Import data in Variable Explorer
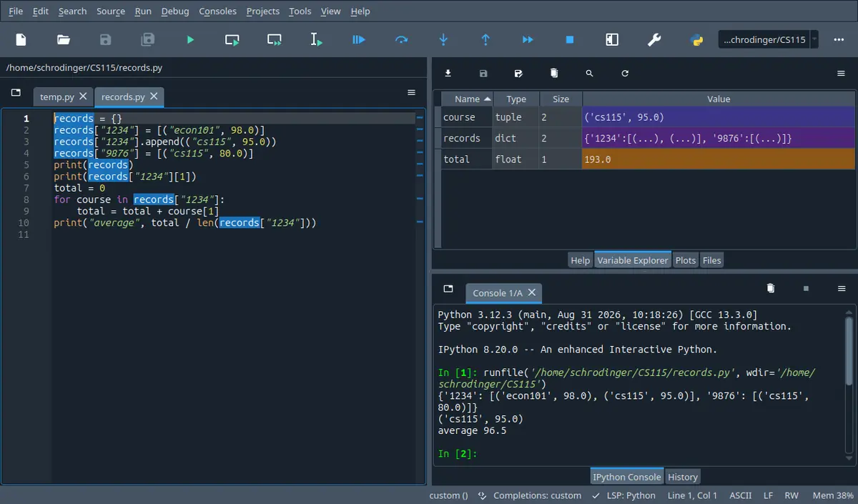The height and width of the screenshot is (504, 858). (x=448, y=74)
